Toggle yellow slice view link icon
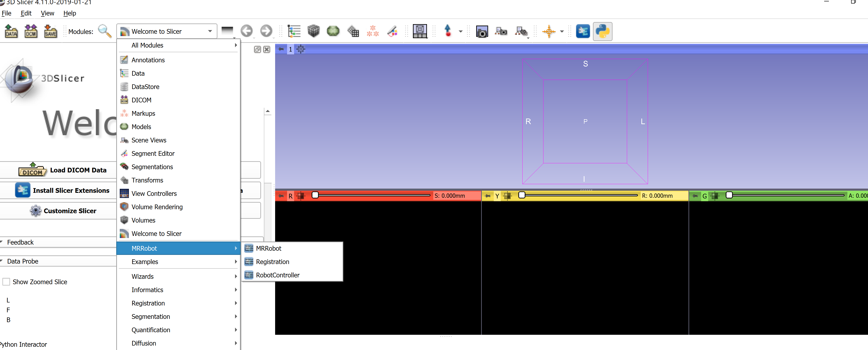Viewport: 868px width, 350px height. 507,196
